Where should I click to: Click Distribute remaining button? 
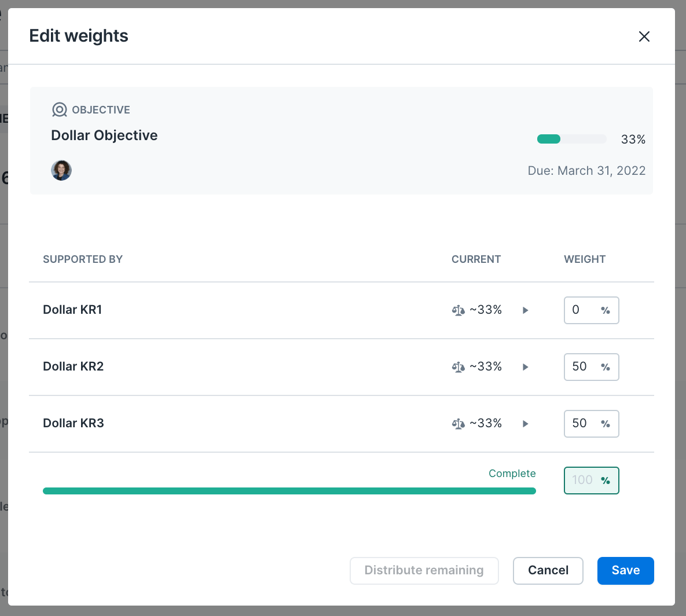tap(424, 570)
